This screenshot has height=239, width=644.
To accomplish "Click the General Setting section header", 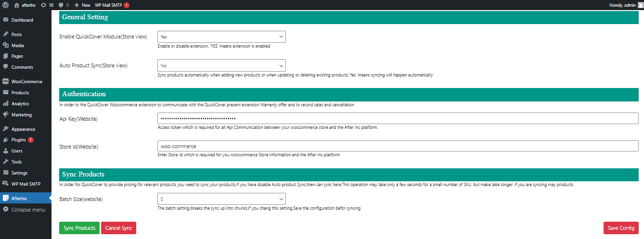I will (349, 17).
